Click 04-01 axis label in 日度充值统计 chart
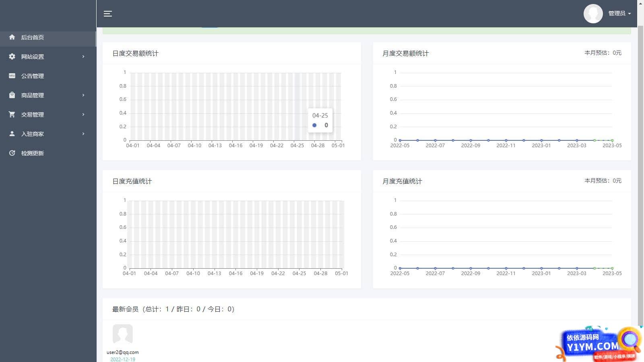 coord(129,274)
